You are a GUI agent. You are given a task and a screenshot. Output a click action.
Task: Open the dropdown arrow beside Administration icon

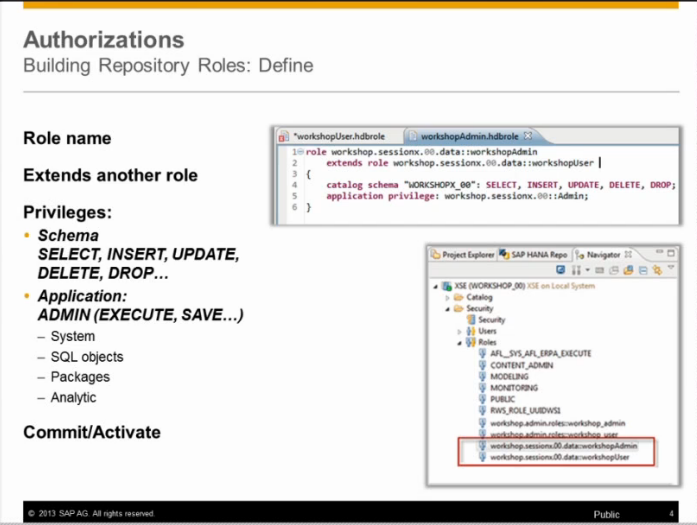[x=587, y=270]
